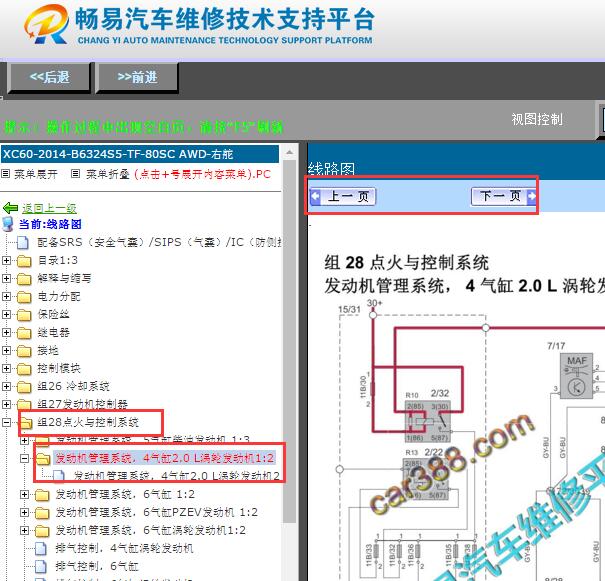
Task: Open the 返回上一级 link
Action: tap(49, 208)
